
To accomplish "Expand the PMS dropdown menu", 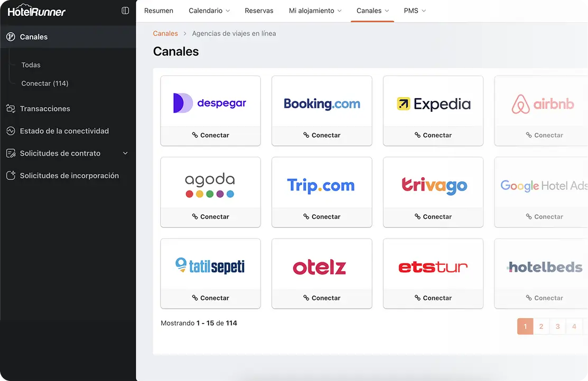I will (x=414, y=11).
